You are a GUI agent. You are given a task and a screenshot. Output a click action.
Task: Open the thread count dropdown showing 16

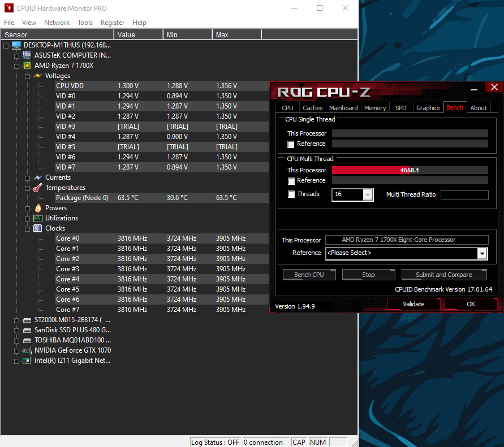point(368,194)
